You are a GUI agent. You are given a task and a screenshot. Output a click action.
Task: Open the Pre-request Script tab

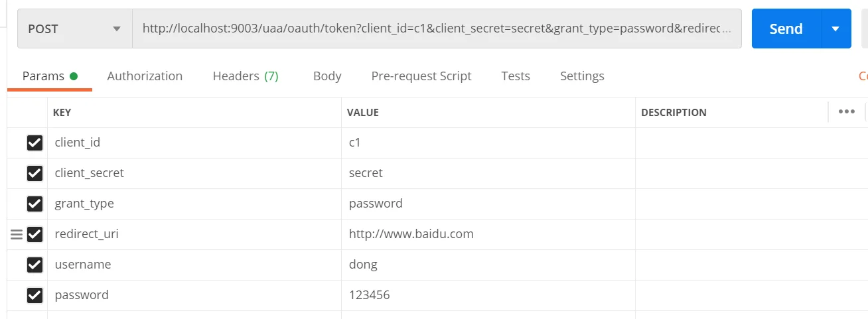pyautogui.click(x=421, y=76)
